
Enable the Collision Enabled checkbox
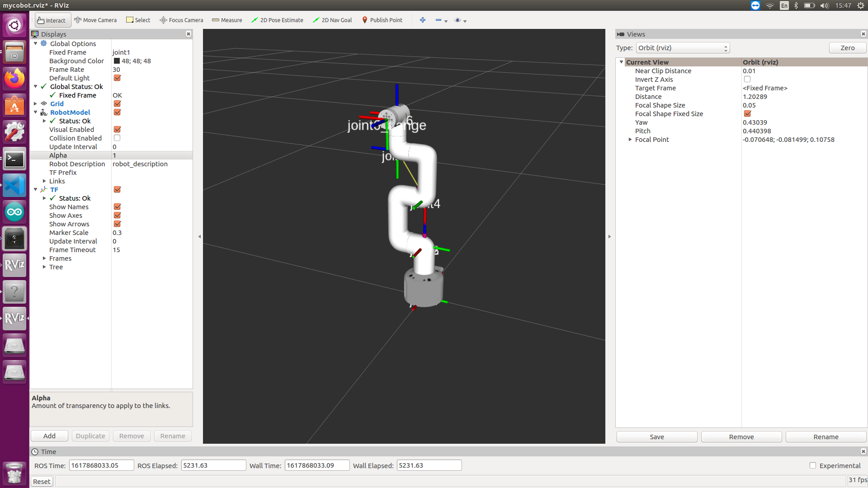point(117,138)
